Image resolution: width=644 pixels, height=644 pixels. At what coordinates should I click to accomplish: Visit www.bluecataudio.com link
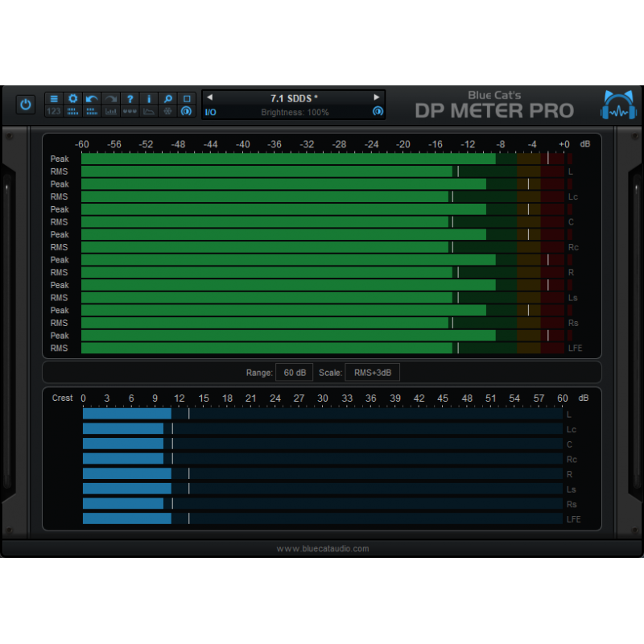click(x=322, y=548)
